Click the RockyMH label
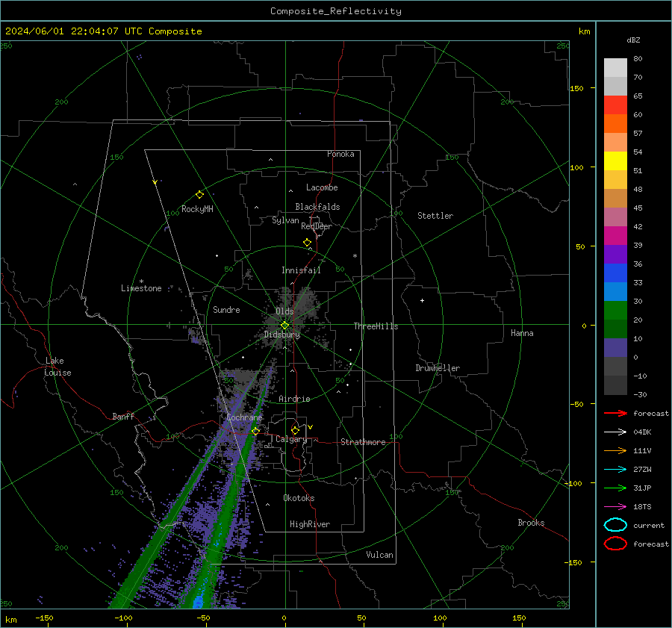Screen dimensions: 672x628 pyautogui.click(x=197, y=209)
